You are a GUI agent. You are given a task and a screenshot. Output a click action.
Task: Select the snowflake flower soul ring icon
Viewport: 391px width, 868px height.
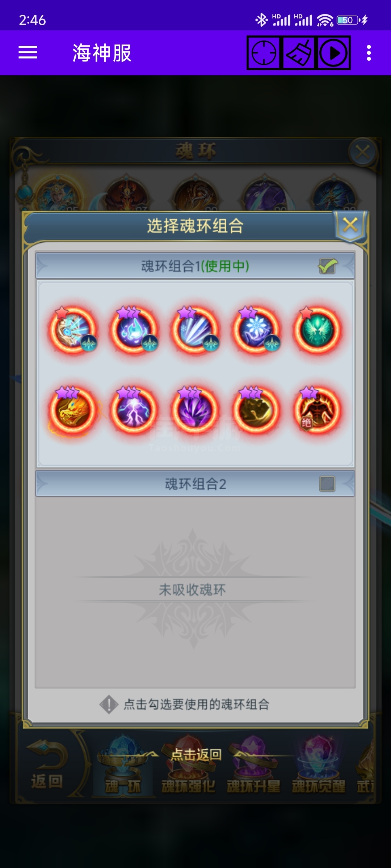tap(256, 330)
